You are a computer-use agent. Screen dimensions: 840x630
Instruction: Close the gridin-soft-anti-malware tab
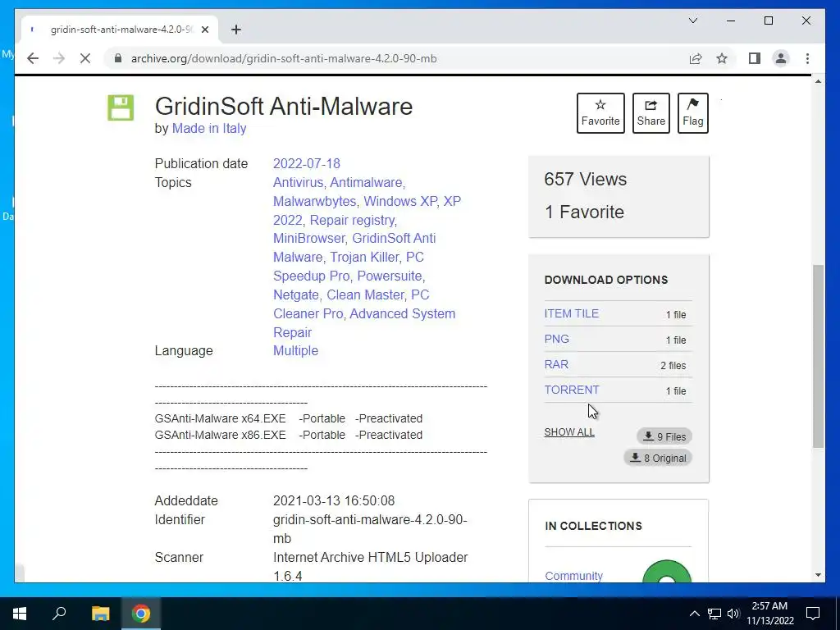click(x=204, y=30)
